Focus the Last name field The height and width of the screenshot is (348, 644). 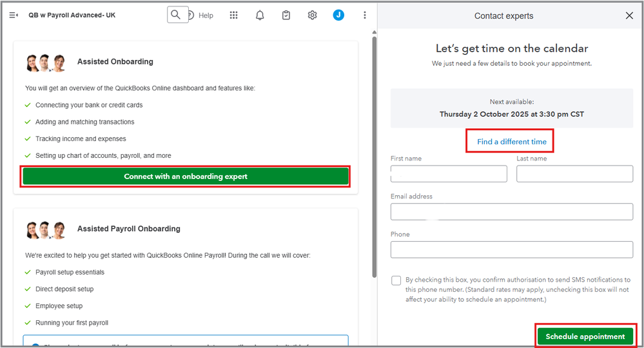(x=574, y=174)
